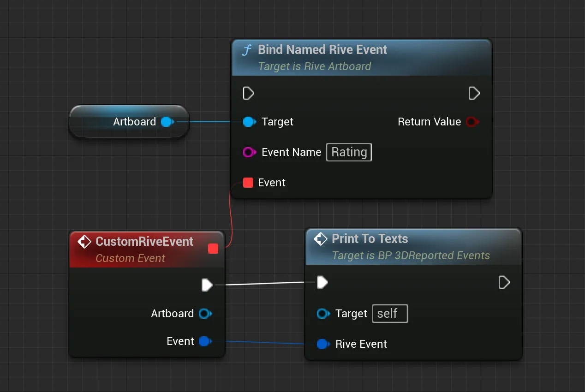
Task: Click the Print To Texts input execution pin
Action: point(322,282)
